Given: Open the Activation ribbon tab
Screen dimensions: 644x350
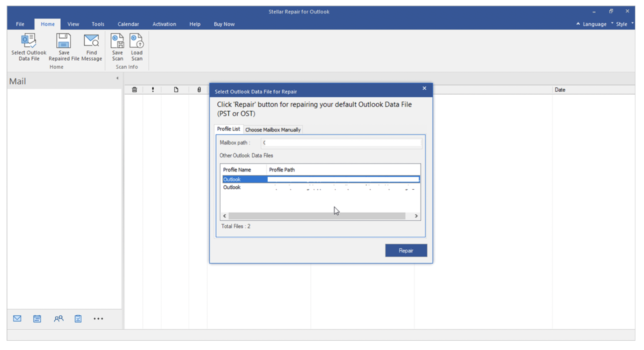Looking at the screenshot, I should (164, 24).
